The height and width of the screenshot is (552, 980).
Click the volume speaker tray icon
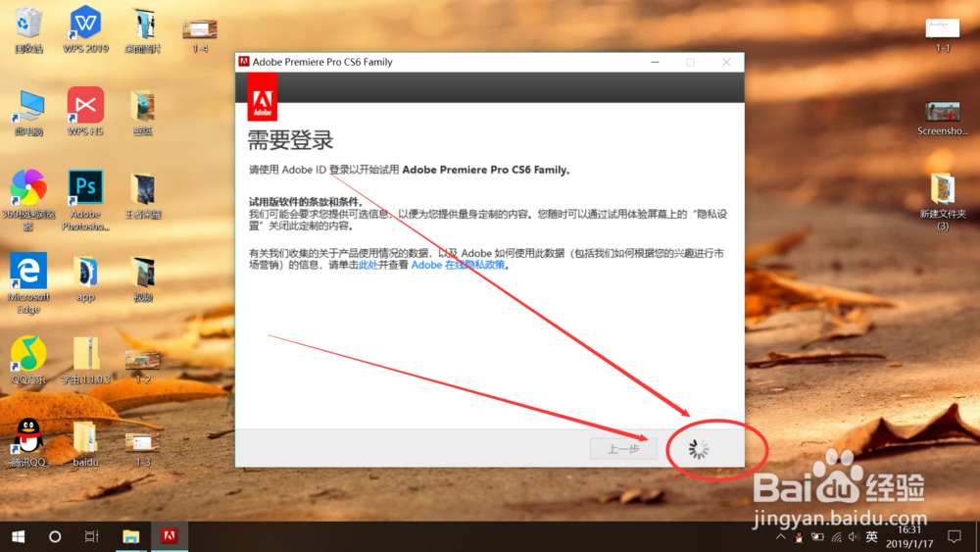tap(854, 536)
